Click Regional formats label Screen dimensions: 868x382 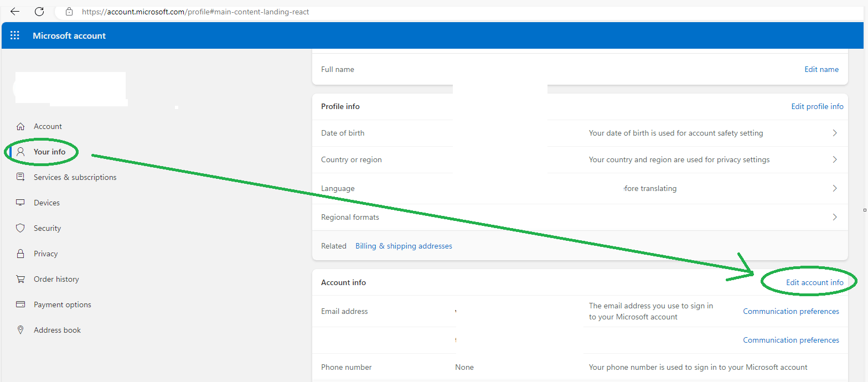pos(350,217)
